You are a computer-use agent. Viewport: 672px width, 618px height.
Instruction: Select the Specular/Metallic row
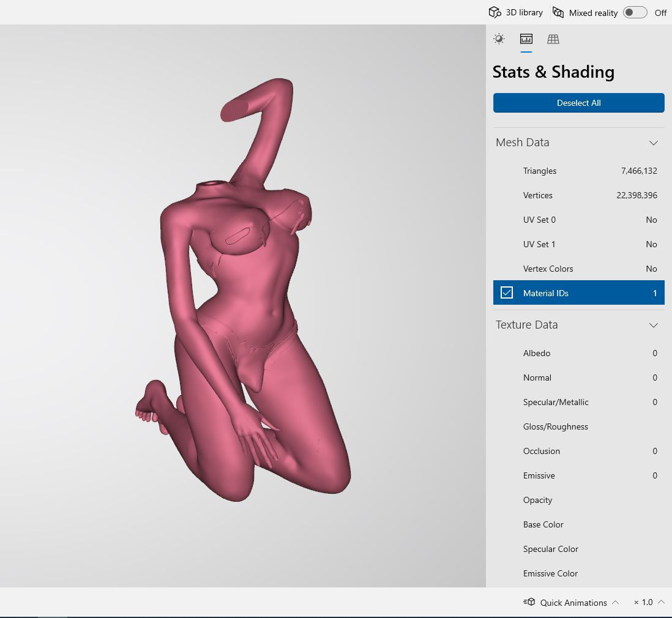coord(578,402)
